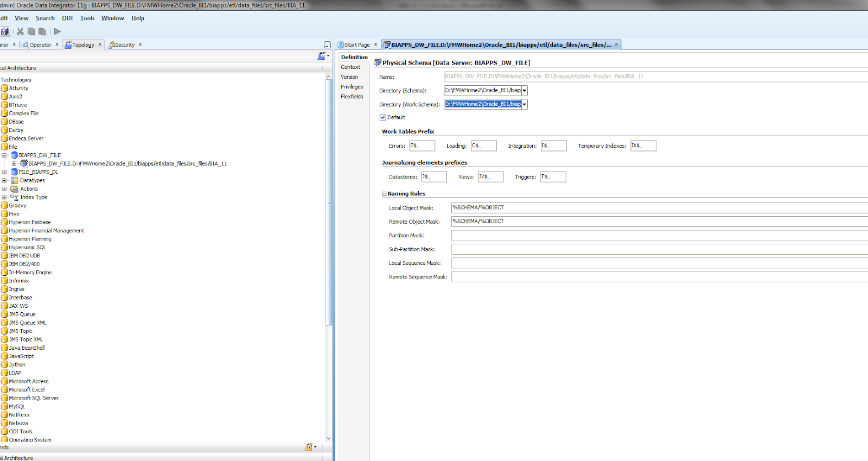Click the tree scrollbar down arrow

point(329,438)
